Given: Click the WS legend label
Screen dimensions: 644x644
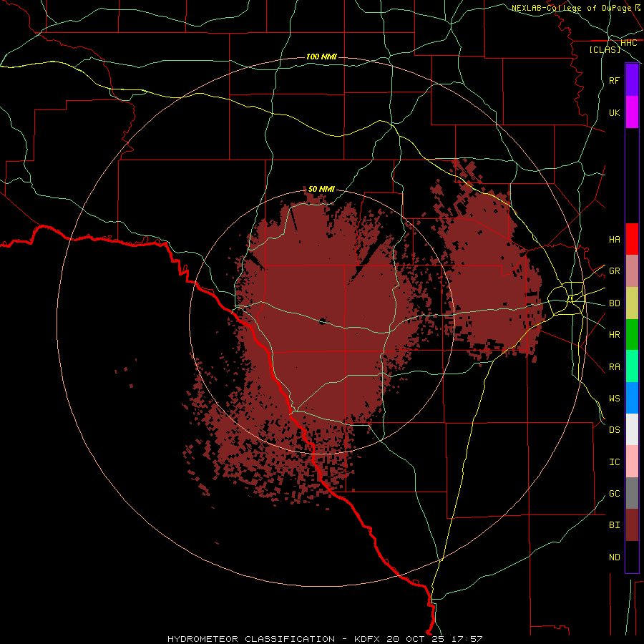Looking at the screenshot, I should click(614, 398).
